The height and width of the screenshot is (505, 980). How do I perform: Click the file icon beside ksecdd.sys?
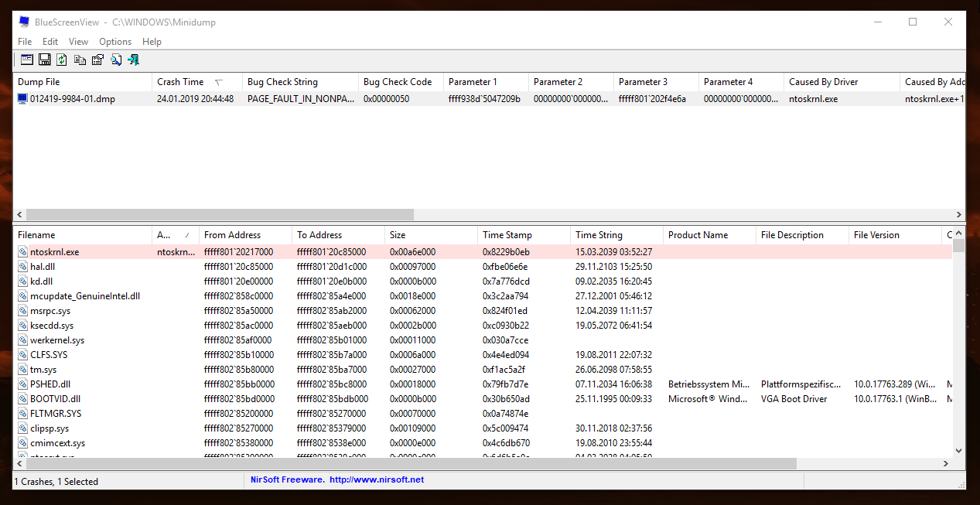click(23, 326)
